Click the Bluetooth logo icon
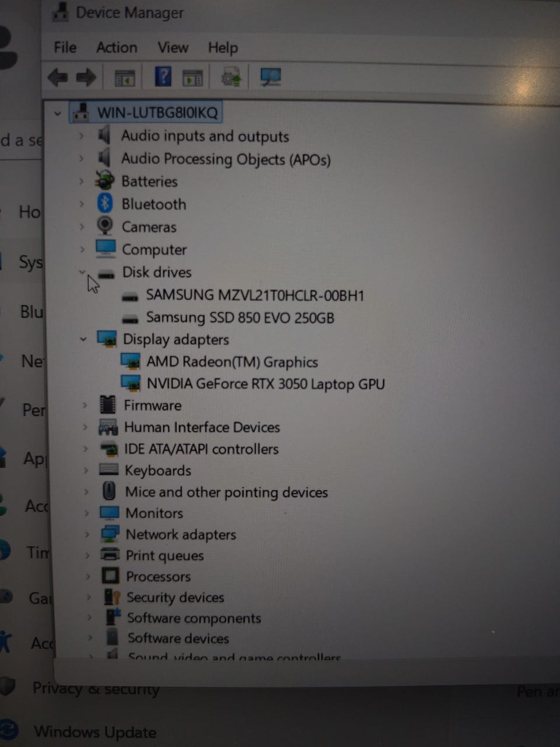Image resolution: width=560 pixels, height=747 pixels. [x=104, y=203]
